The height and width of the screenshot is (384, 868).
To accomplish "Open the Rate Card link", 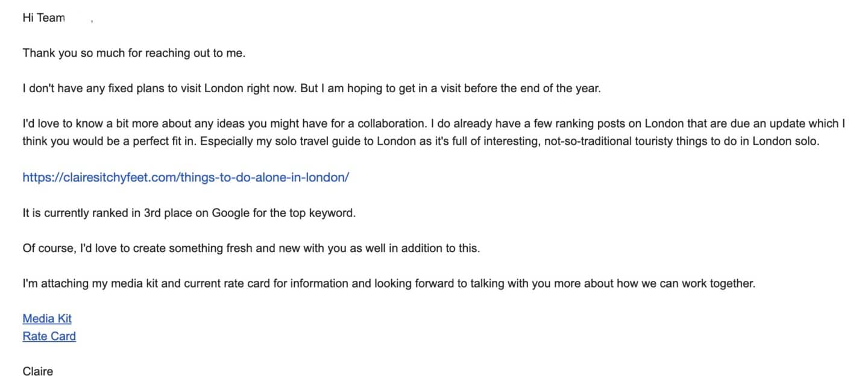I will [49, 336].
